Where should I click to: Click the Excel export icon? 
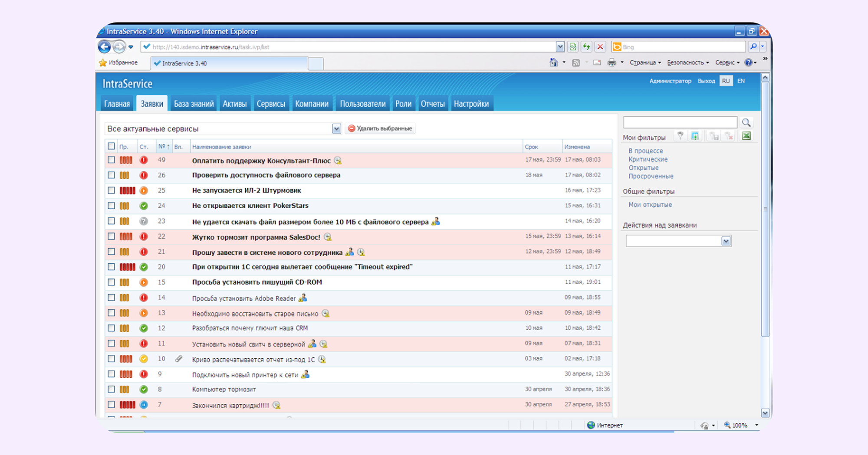pos(746,136)
